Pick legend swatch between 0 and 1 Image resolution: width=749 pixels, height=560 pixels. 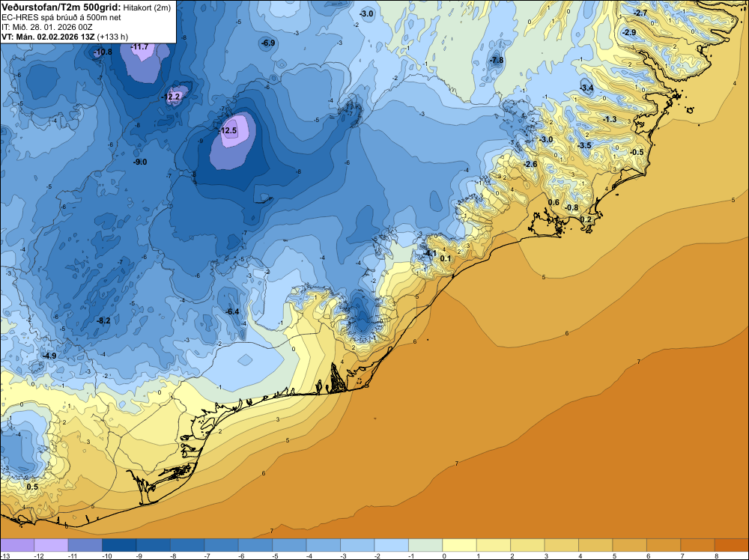[x=460, y=545]
